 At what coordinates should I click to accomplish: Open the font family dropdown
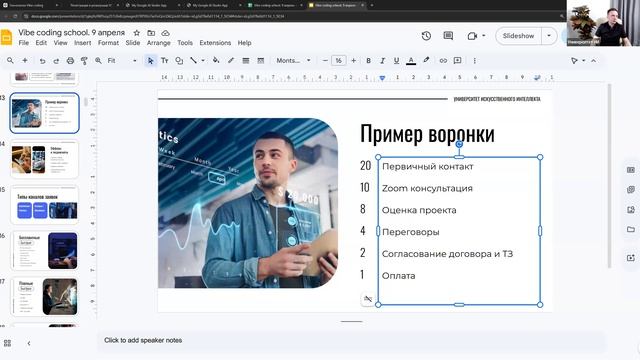coord(293,60)
